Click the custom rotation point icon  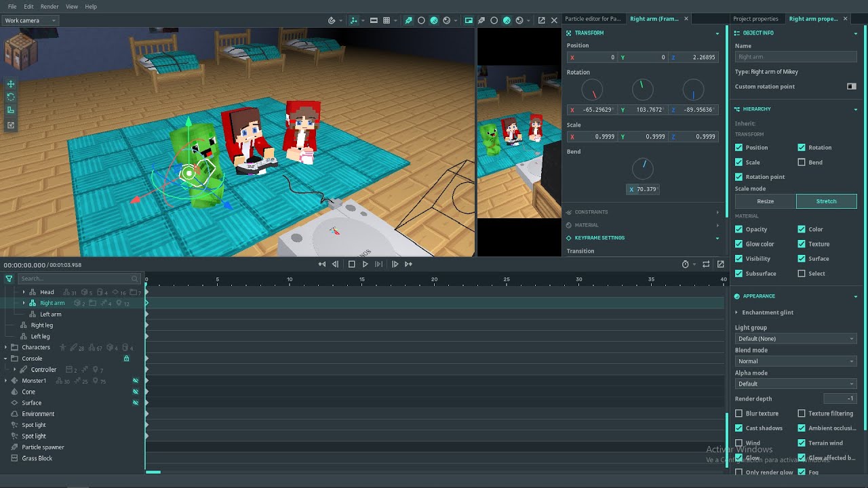tap(852, 87)
